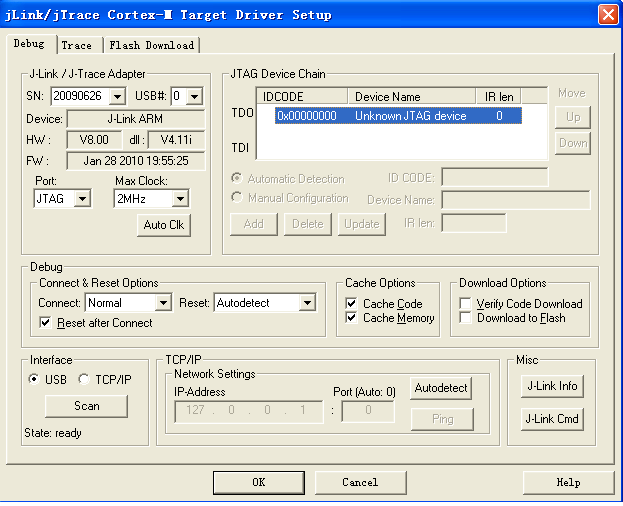
Task: Expand the SN serial number dropdown
Action: point(116,97)
